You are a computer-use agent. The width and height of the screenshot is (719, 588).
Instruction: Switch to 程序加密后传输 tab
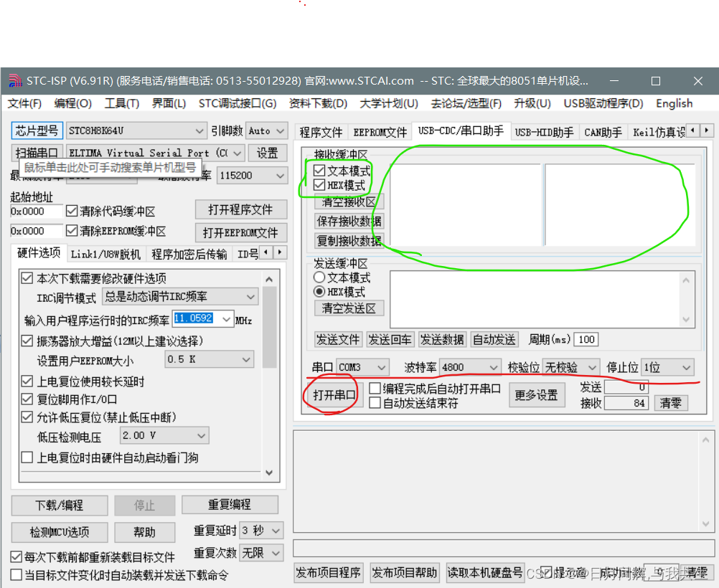coord(189,254)
